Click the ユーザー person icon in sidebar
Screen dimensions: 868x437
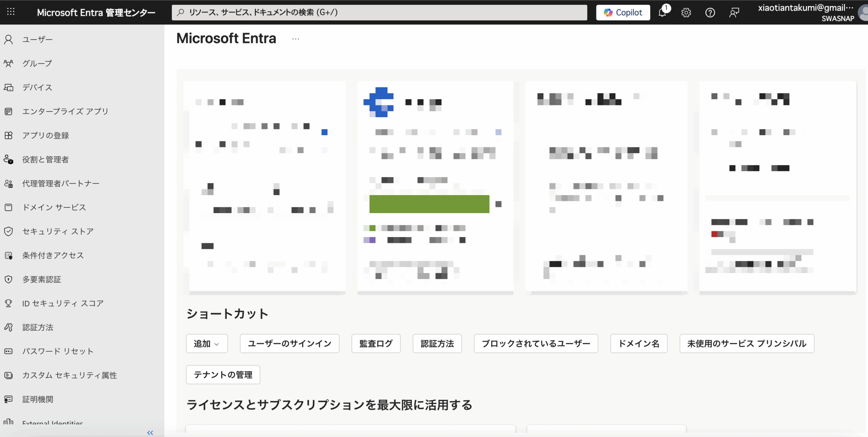8,40
